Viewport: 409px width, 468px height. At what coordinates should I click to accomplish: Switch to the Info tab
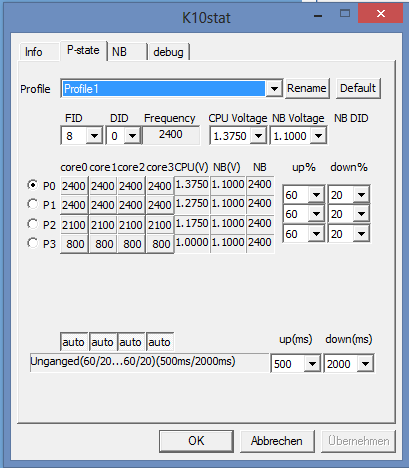click(x=39, y=52)
